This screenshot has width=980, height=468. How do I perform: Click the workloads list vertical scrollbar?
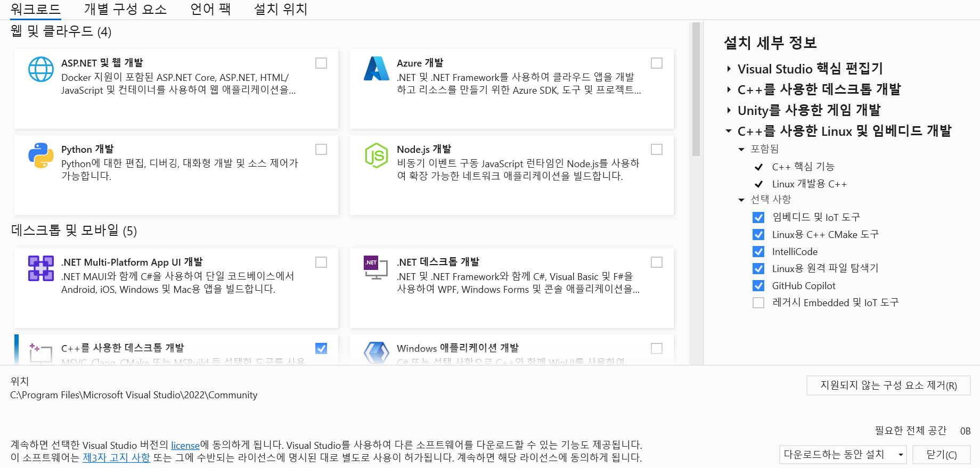point(696,89)
